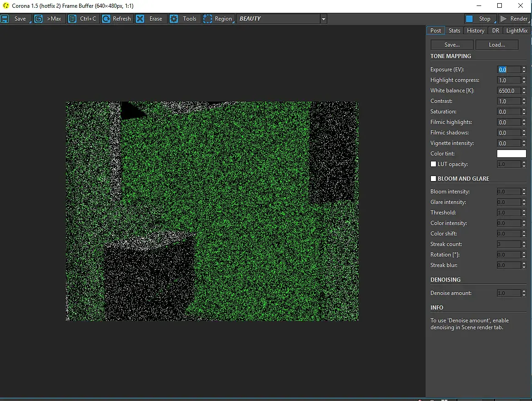
Task: Click the >Max teapot icon
Action: tap(38, 19)
